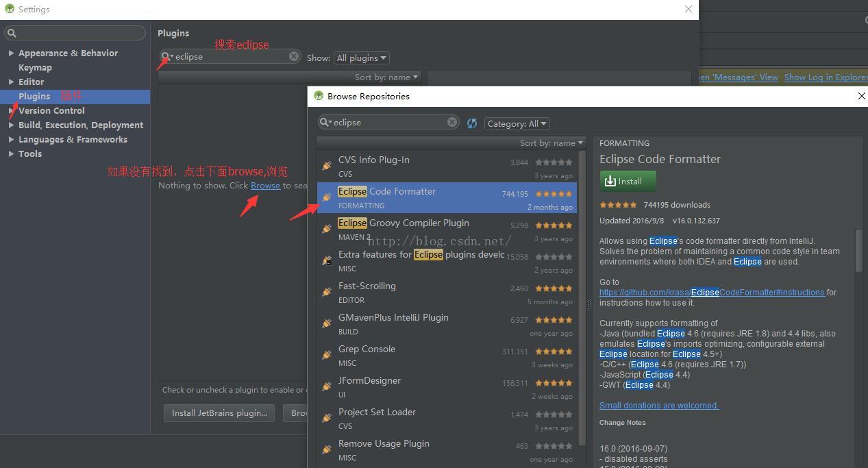Viewport: 868px width, 468px height.
Task: Click the JFormDesigner plugin icon
Action: [327, 386]
